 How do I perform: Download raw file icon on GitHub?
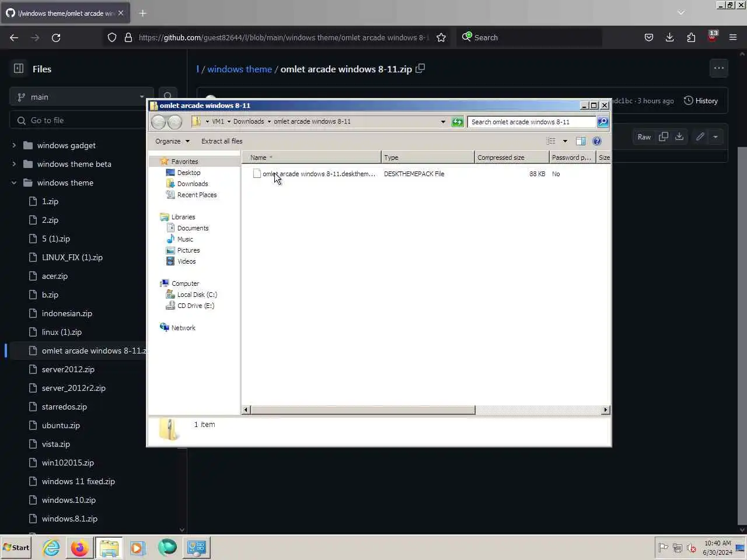pos(679,136)
